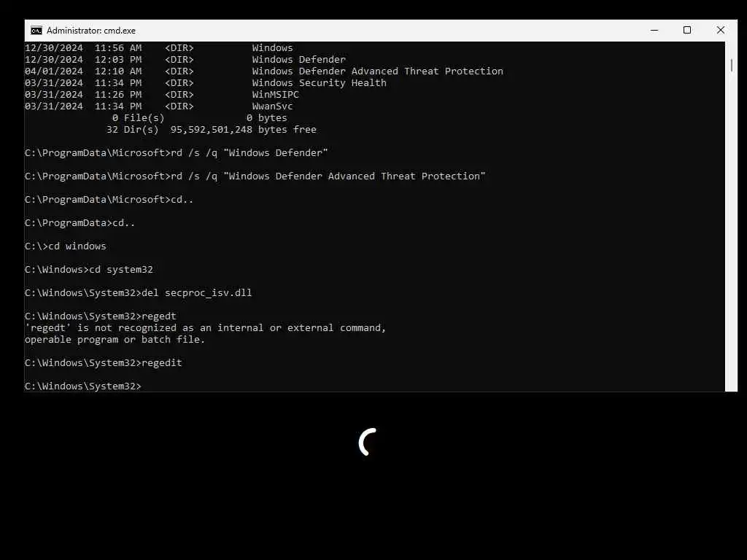Click the '12/30/2024 11:56 AM' Windows directory row
747x560 pixels.
click(158, 47)
